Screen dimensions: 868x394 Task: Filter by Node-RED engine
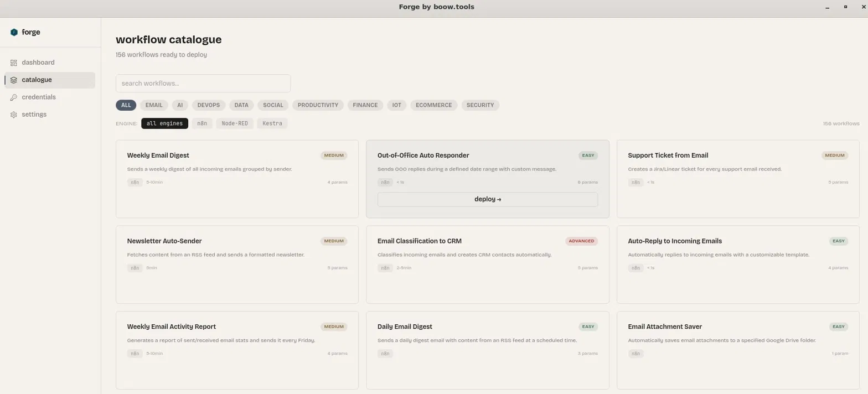pos(235,123)
